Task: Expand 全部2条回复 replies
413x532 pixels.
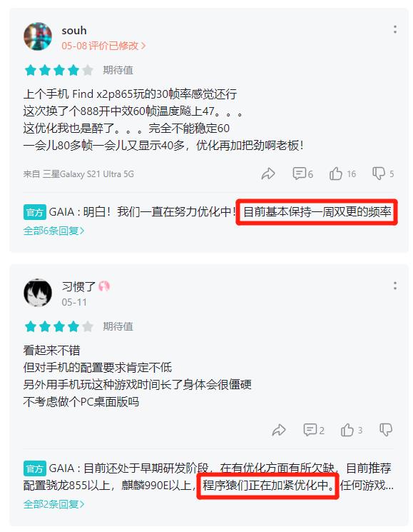Action: (x=53, y=504)
